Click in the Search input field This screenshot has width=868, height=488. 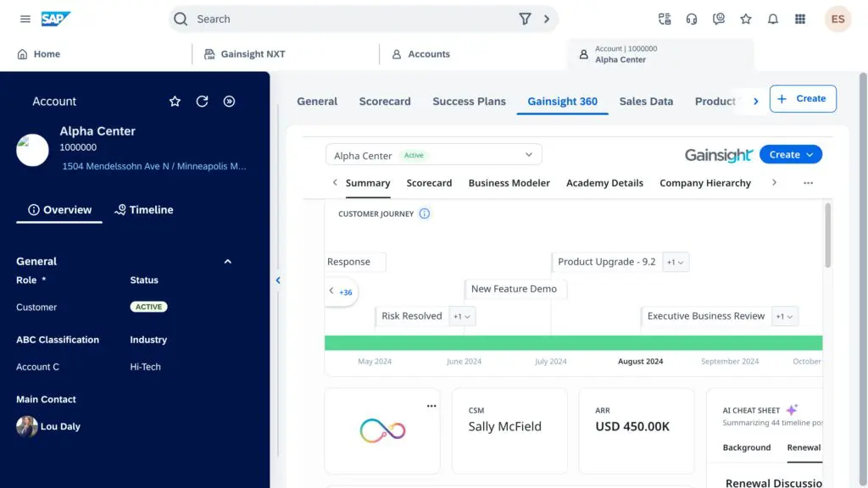point(348,19)
